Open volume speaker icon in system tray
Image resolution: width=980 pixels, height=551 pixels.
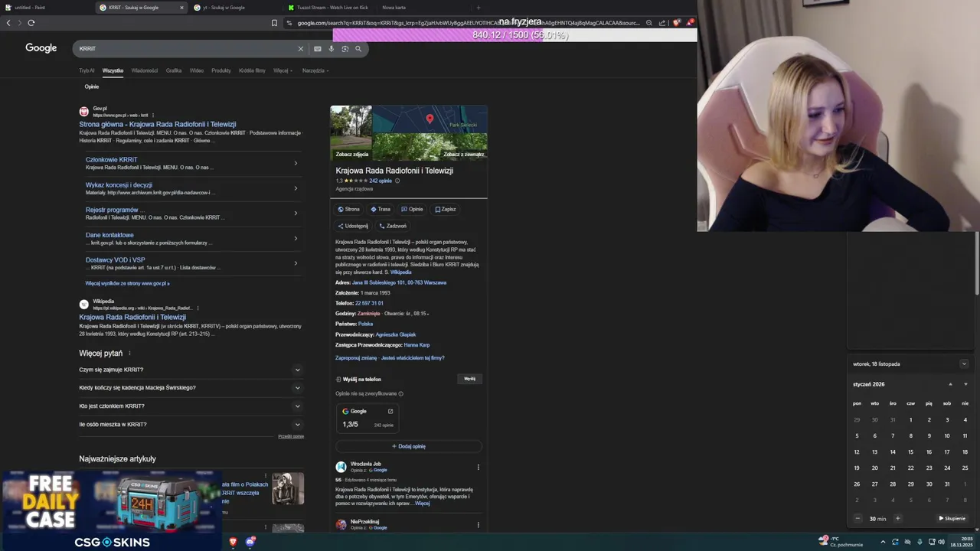941,542
